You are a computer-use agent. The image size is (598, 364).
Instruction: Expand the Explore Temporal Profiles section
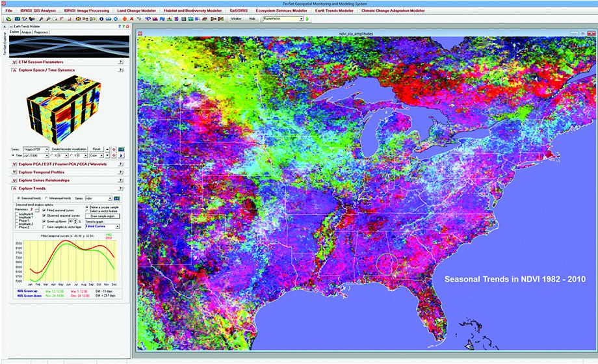[14, 172]
